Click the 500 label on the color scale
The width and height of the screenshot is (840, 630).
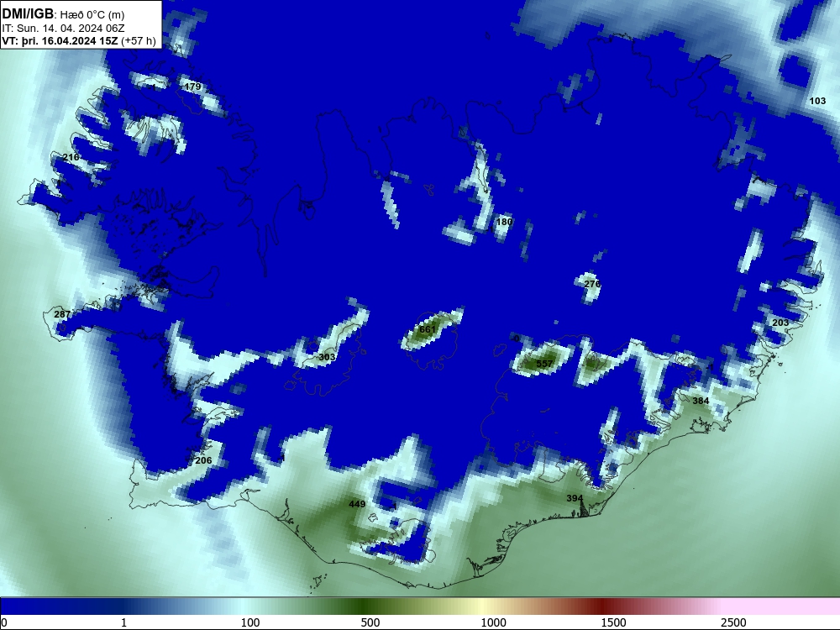point(370,622)
